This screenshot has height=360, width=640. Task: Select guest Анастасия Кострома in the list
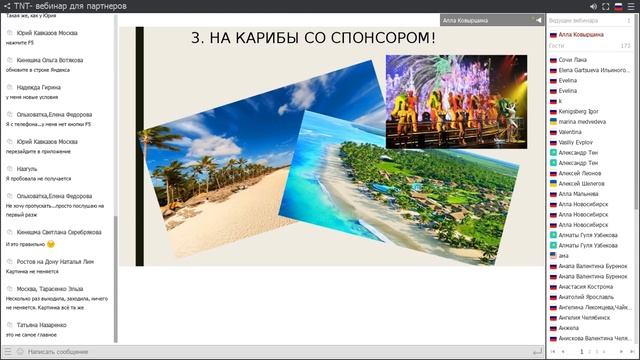[586, 287]
